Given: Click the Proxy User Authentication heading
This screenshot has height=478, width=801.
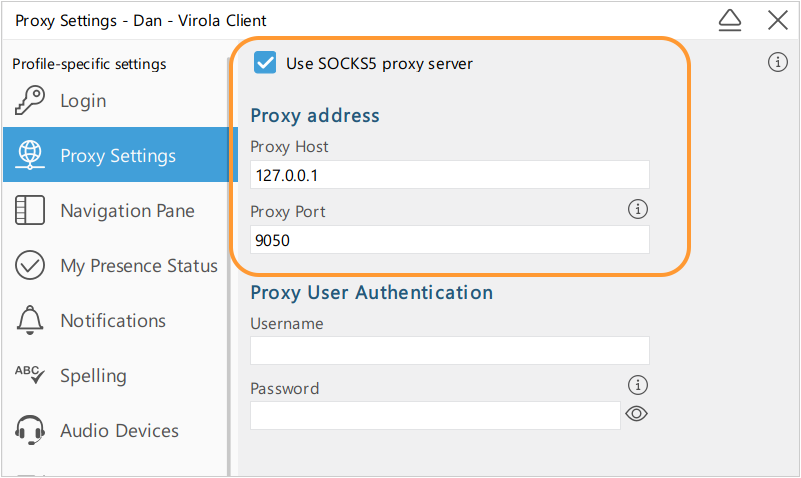Looking at the screenshot, I should [x=371, y=293].
